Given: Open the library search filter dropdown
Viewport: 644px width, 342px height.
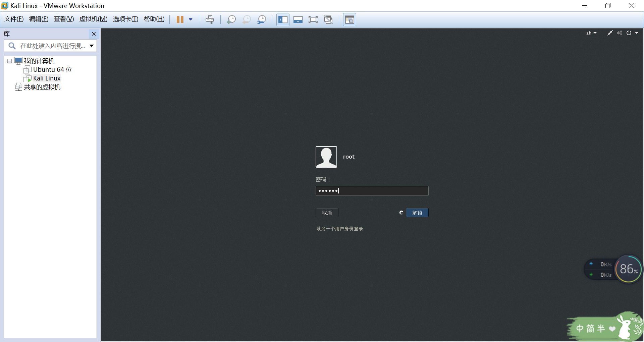Looking at the screenshot, I should 92,46.
